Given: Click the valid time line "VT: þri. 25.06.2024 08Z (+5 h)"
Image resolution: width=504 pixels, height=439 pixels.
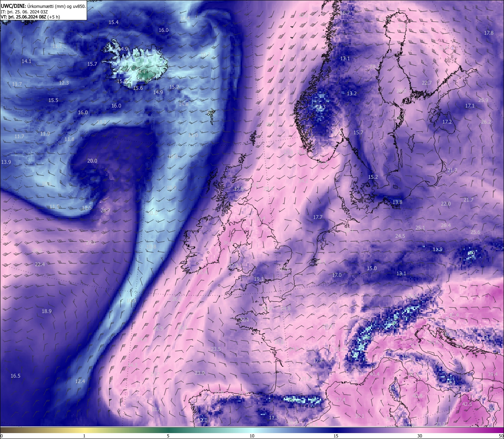Looking at the screenshot, I should tap(30, 17).
